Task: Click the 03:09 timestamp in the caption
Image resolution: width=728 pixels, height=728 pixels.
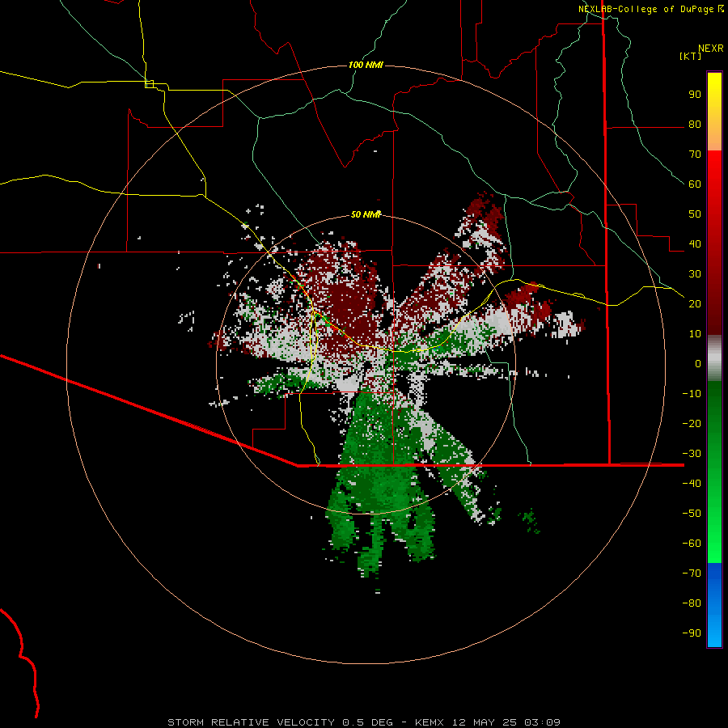Action: [542, 722]
